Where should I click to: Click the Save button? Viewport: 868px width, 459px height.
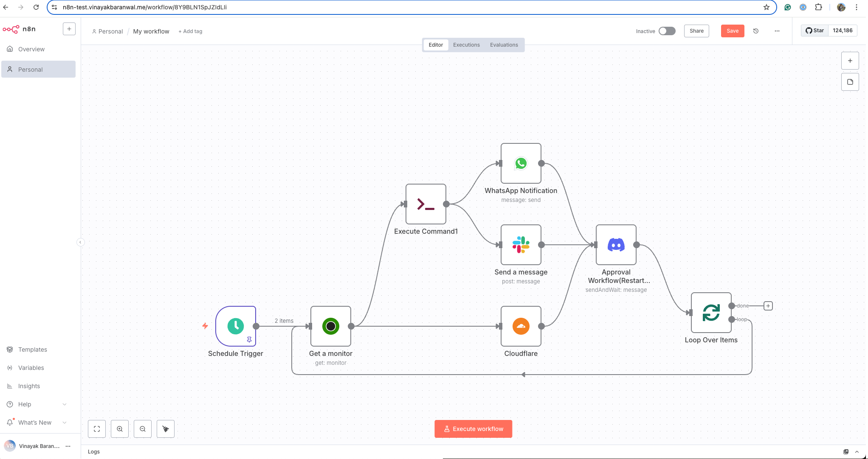tap(733, 31)
